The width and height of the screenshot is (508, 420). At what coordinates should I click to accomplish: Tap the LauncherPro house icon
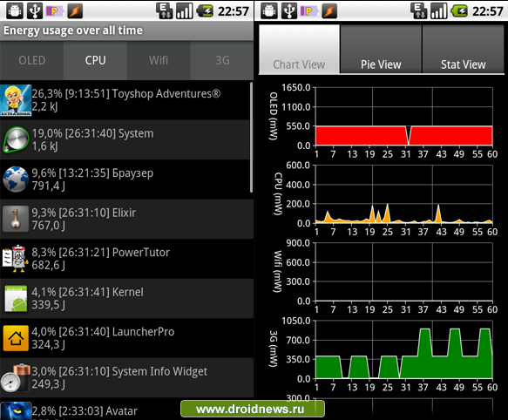click(x=16, y=338)
